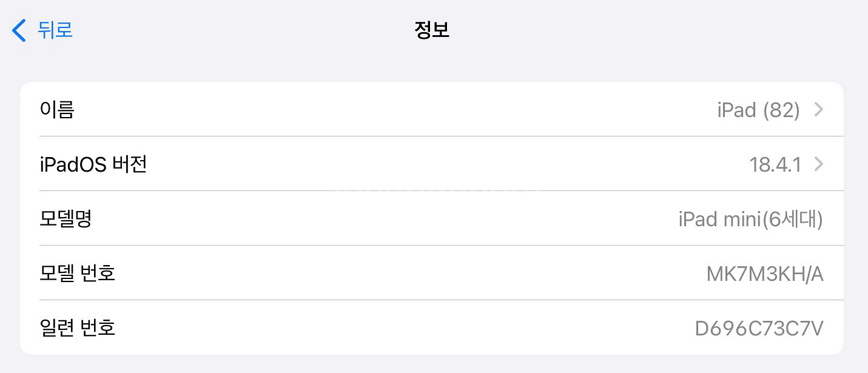Open the chevron next to iPad (82)
Image resolution: width=868 pixels, height=373 pixels.
pyautogui.click(x=819, y=110)
